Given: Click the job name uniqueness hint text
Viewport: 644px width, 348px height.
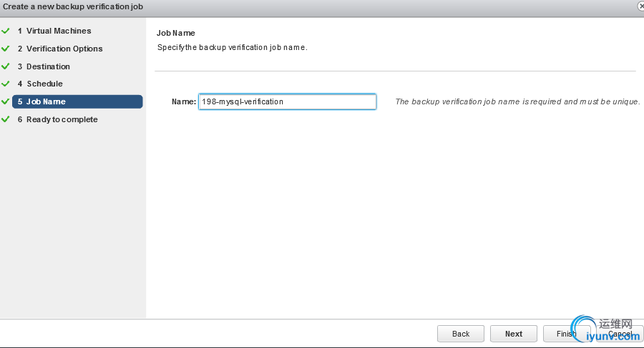Looking at the screenshot, I should [x=517, y=101].
